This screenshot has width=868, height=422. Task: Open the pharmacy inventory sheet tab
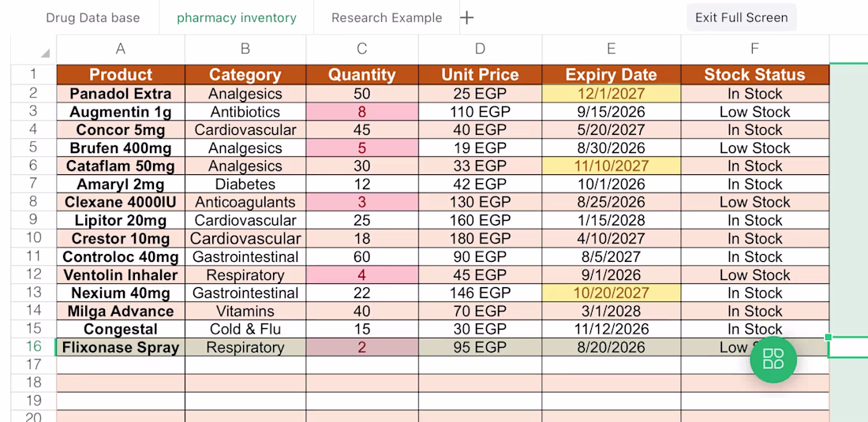[x=237, y=17]
